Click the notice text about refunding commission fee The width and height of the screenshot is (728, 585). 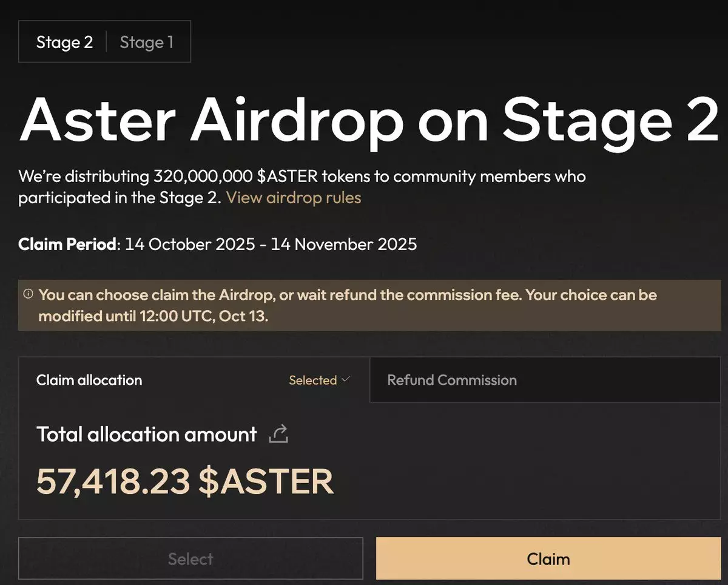tap(347, 295)
